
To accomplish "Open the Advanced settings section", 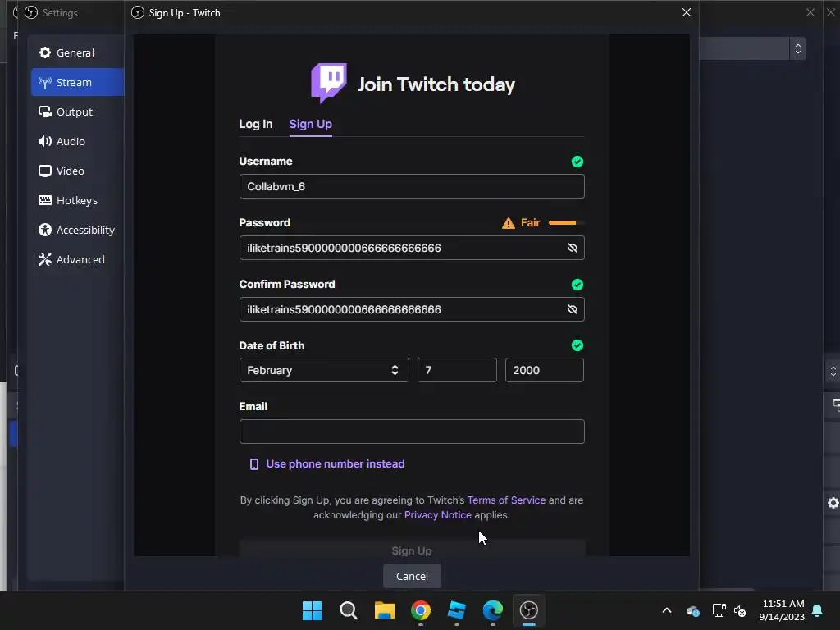I will [x=77, y=258].
